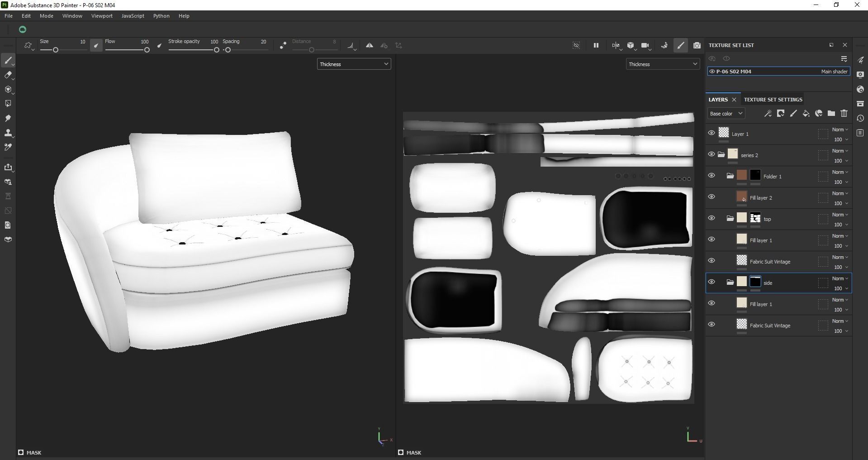Add a new folder in Layers panel
Image resolution: width=868 pixels, height=460 pixels.
tap(831, 114)
